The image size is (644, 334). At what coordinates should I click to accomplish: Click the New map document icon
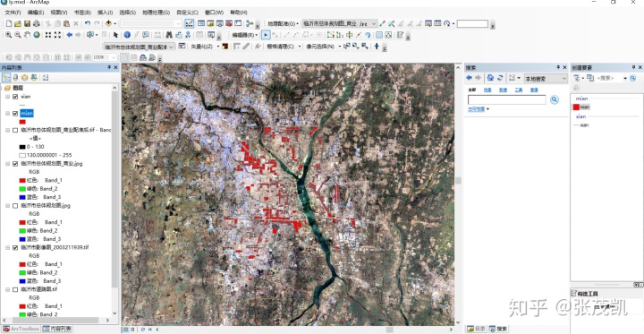(x=8, y=23)
